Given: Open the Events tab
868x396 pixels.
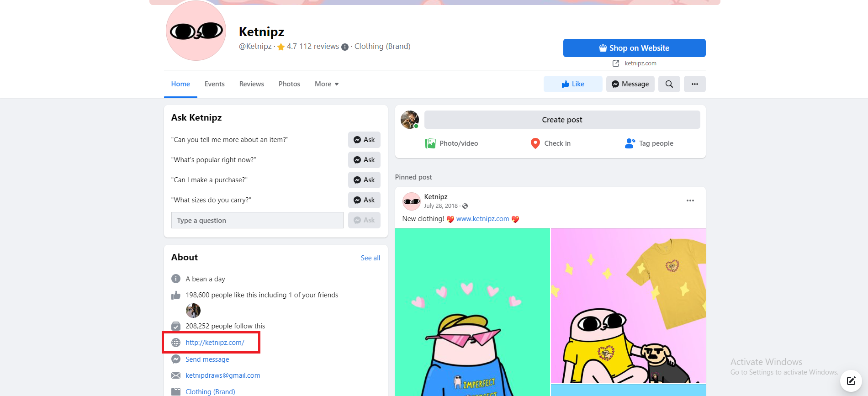Looking at the screenshot, I should [x=214, y=84].
